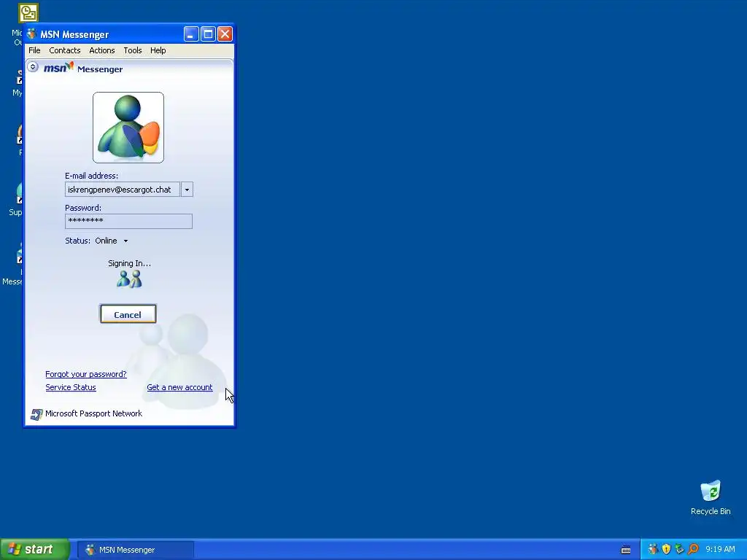Click the on-screen keyboard taskbar icon
Screen dimensions: 747x560
coord(626,550)
